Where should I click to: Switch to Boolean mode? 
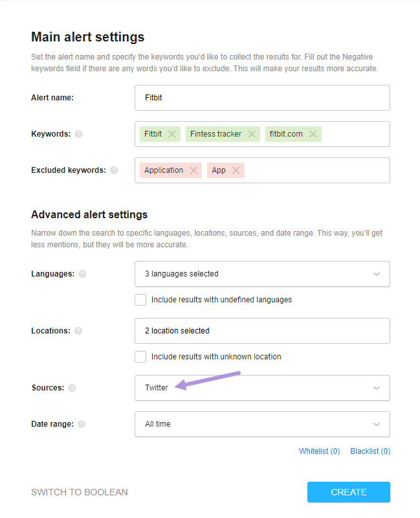point(79,492)
